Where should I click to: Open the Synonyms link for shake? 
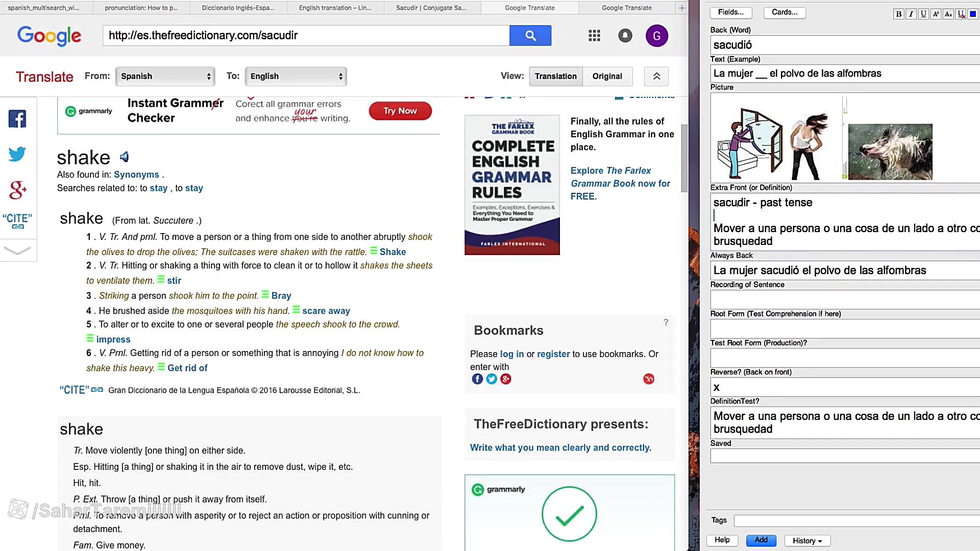click(x=136, y=174)
